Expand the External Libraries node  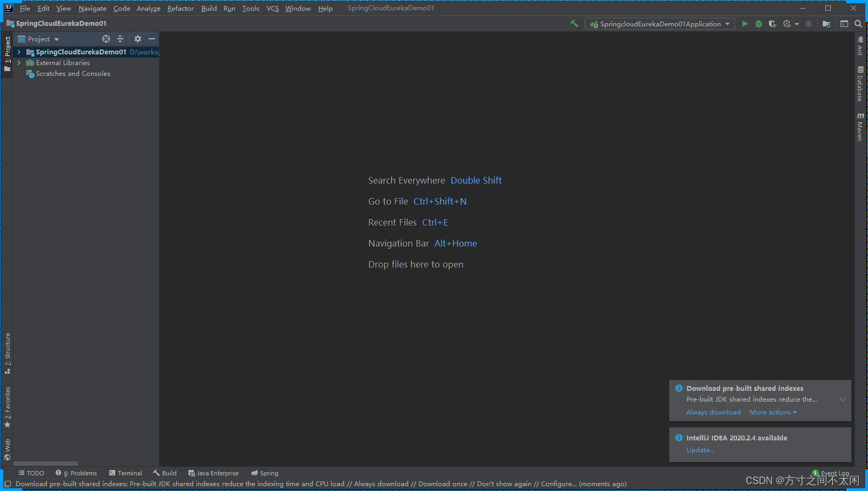[x=19, y=63]
